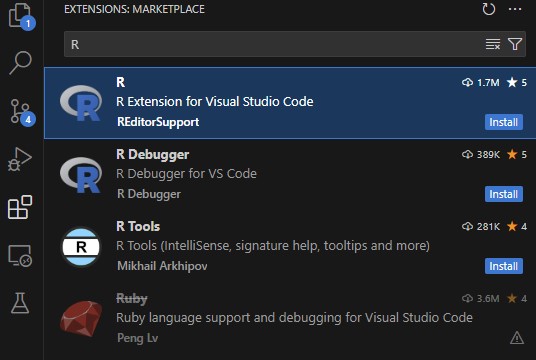Clear the extensions search results
536x360 pixels.
(x=493, y=44)
